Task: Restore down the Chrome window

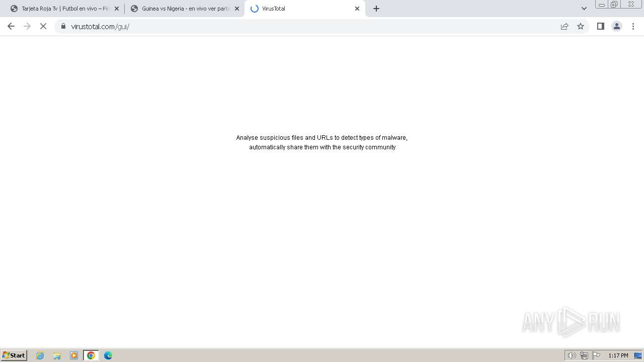Action: 614,5
